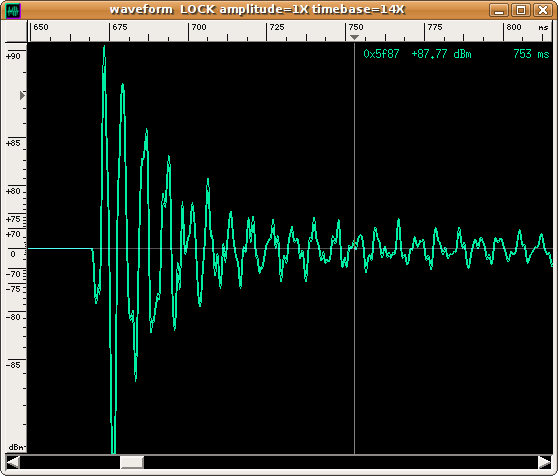
Task: Click the left scroll arrow on horizontal scrollbar
Action: click(13, 462)
